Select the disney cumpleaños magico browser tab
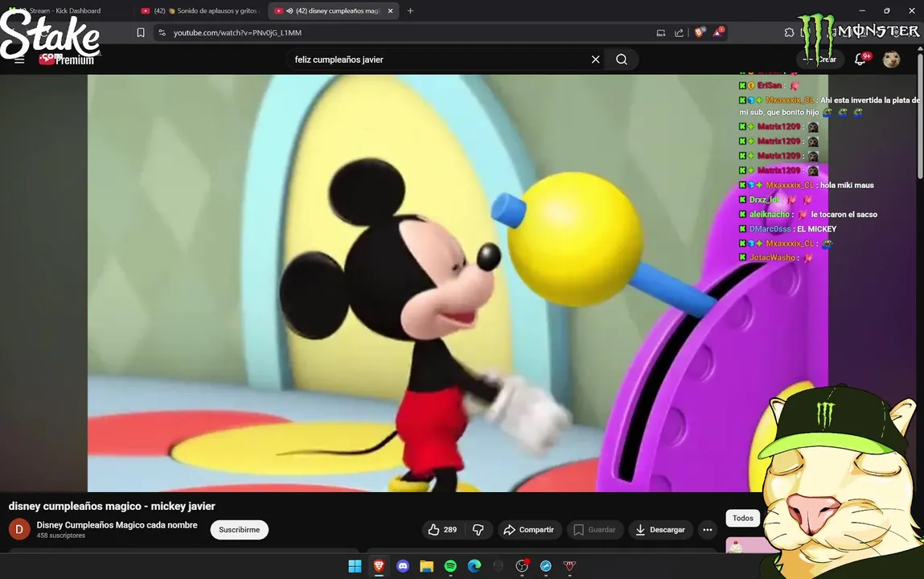Viewport: 924px width, 579px height. pos(333,10)
